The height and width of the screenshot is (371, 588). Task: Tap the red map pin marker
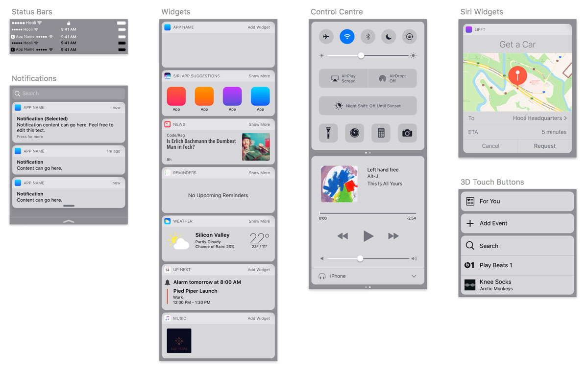click(517, 76)
